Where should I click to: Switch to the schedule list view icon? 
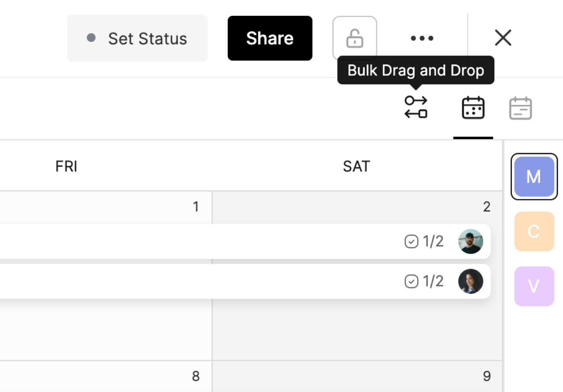pos(520,108)
